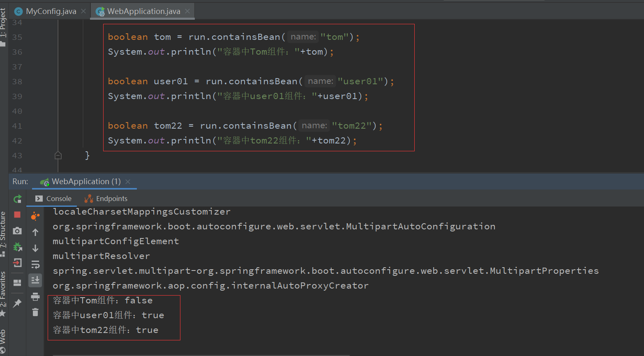Rerun WebApplication with the green rerun icon
The image size is (644, 356).
tap(17, 199)
